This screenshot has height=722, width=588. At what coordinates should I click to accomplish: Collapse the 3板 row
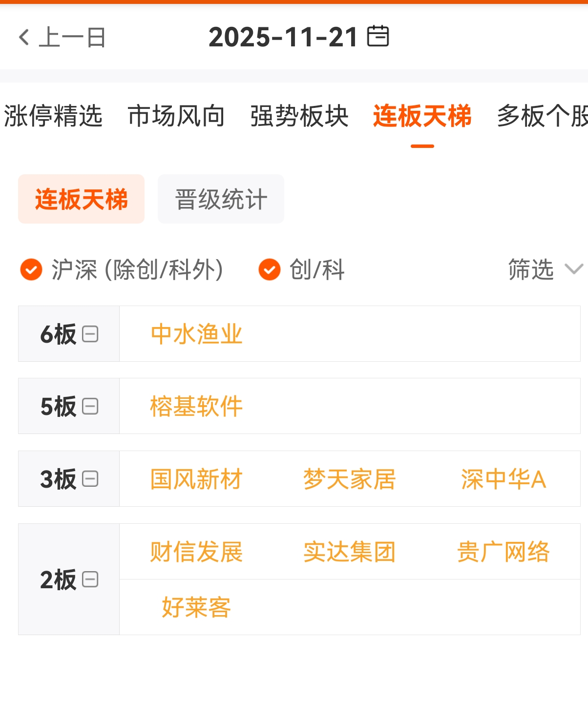pyautogui.click(x=90, y=479)
